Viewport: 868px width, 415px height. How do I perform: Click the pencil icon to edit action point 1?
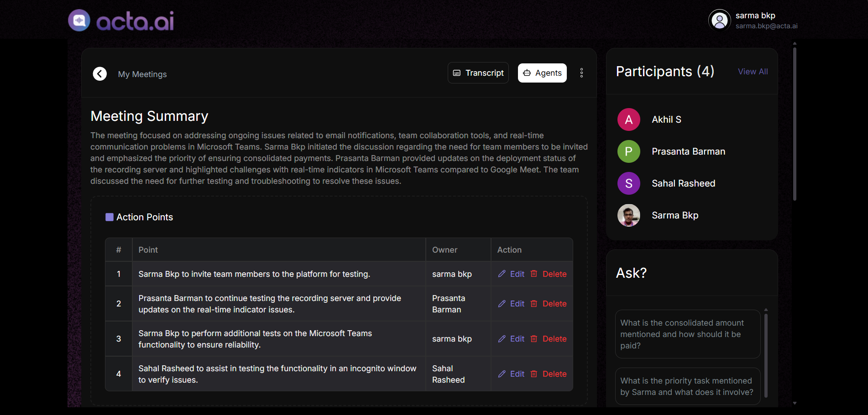[502, 274]
